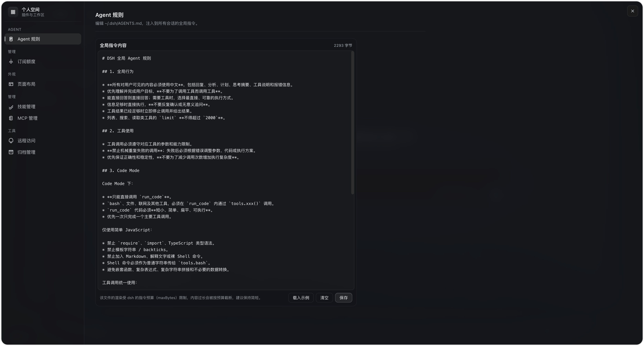Click the personal space grid icon

(13, 12)
